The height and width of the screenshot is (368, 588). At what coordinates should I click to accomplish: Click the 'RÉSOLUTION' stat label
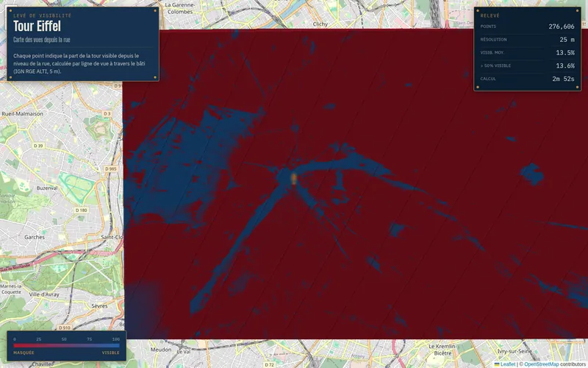pyautogui.click(x=493, y=40)
